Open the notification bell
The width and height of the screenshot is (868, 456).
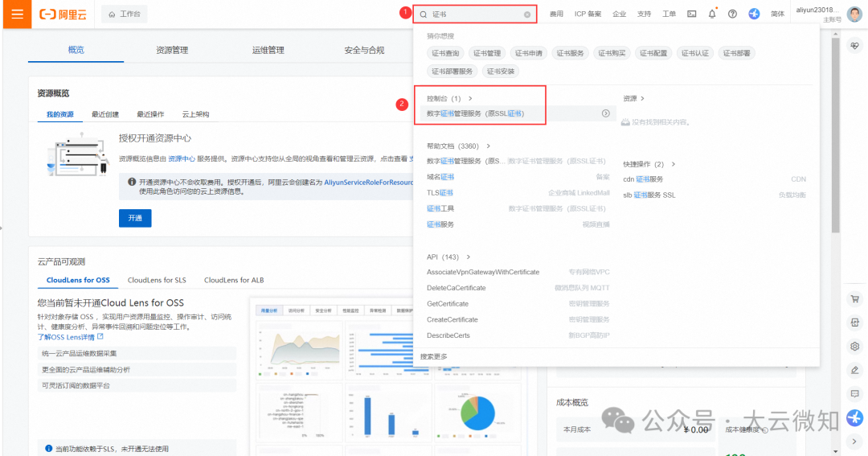point(712,14)
